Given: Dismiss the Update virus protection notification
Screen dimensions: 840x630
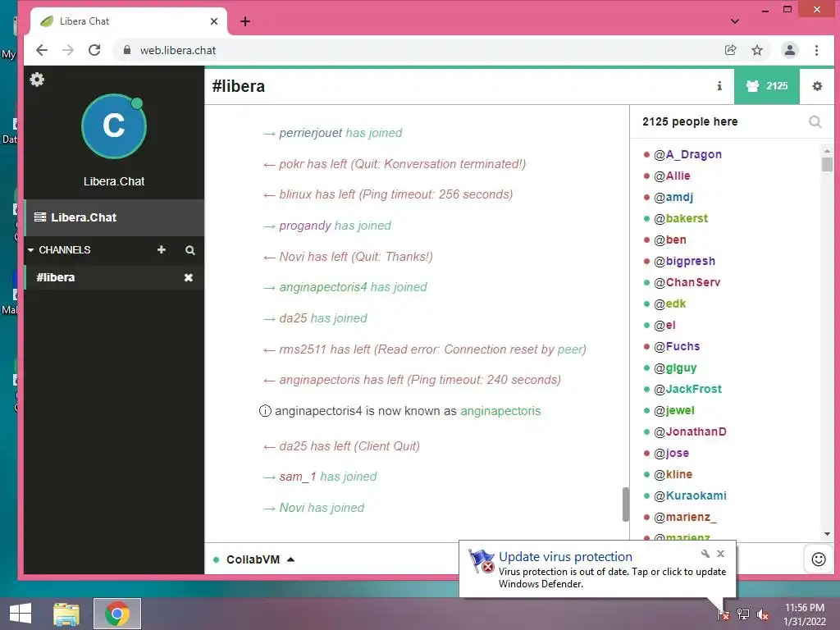Looking at the screenshot, I should click(720, 554).
